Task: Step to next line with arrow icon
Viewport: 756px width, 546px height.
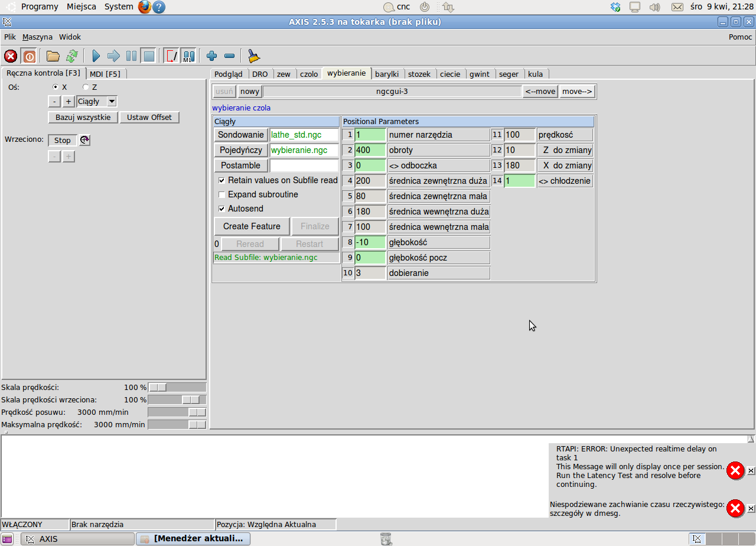Action: pos(113,56)
